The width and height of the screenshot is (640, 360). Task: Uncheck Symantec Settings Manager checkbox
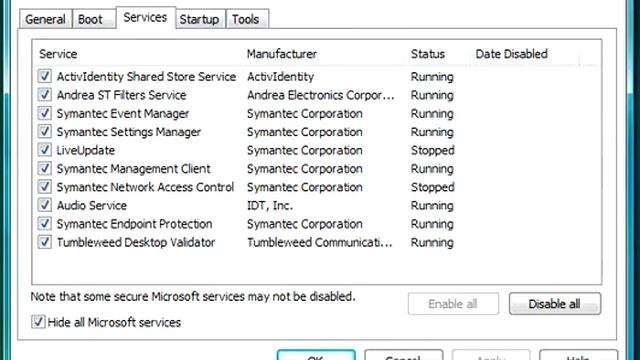[44, 131]
